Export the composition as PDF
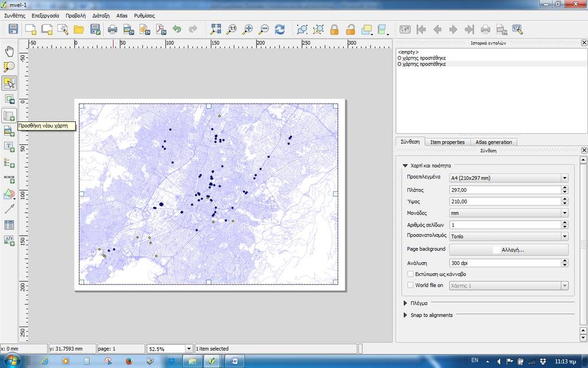Viewport: 588px width, 368px height. [161, 29]
